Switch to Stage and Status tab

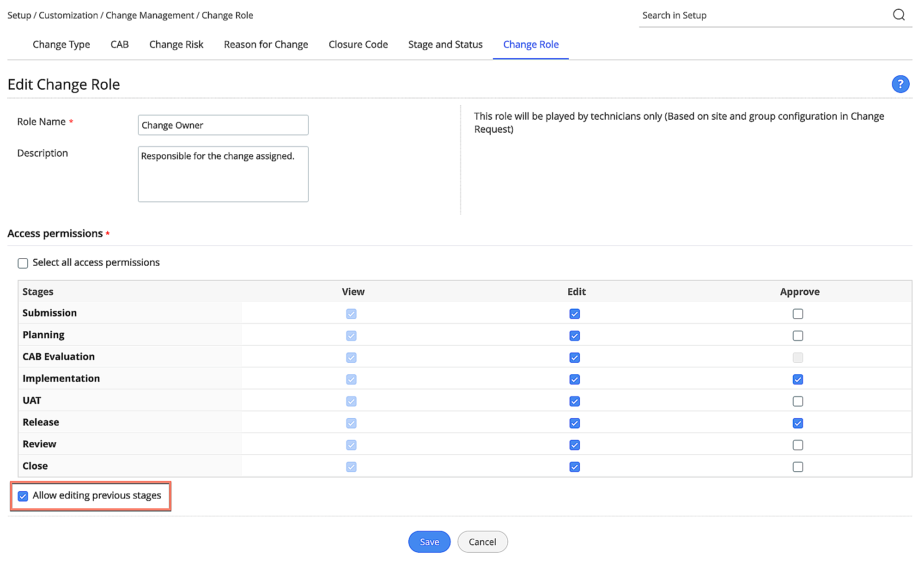[445, 44]
